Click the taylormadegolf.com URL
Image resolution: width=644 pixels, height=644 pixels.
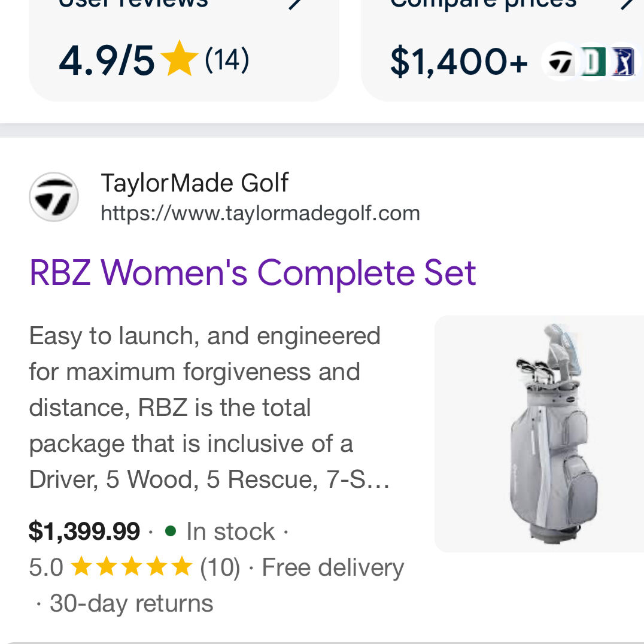tap(260, 213)
